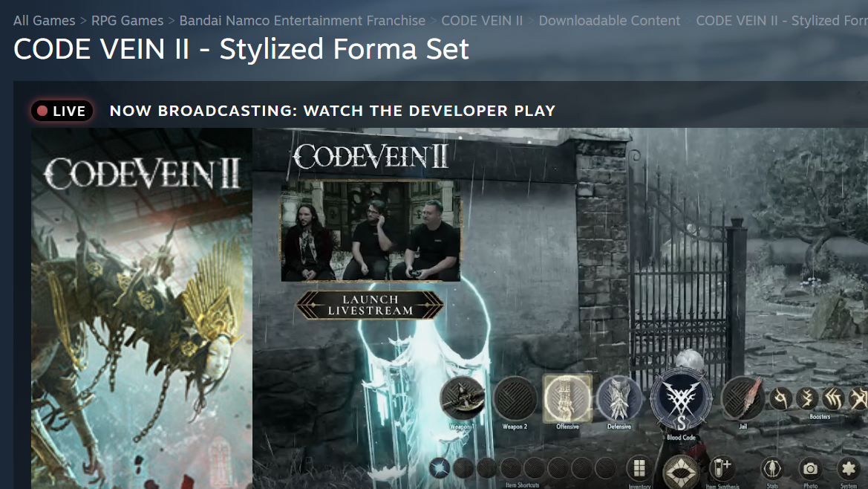
Task: Click the Photo camera icon
Action: (810, 469)
